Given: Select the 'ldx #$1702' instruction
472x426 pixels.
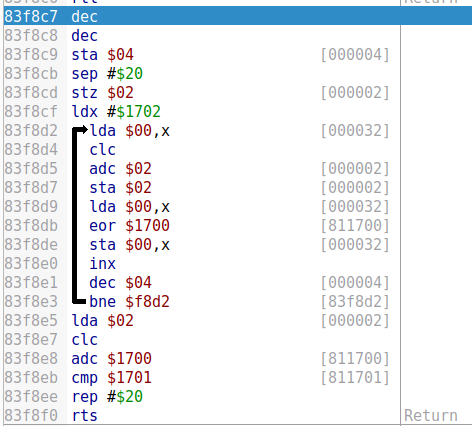Looking at the screenshot, I should pyautogui.click(x=116, y=111).
